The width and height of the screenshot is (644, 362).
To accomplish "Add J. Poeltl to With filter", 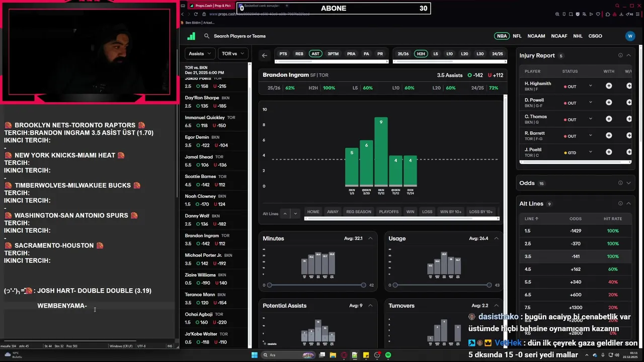I will (x=609, y=152).
